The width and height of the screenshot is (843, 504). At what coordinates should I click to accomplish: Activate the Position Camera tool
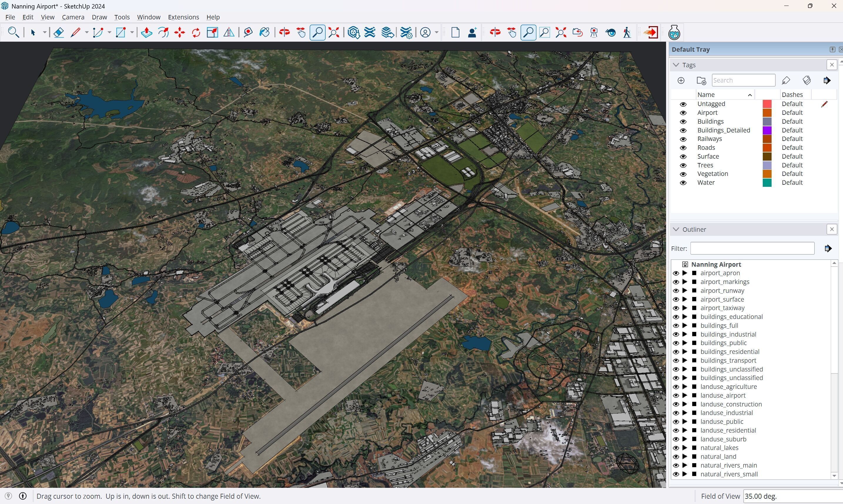tap(594, 32)
